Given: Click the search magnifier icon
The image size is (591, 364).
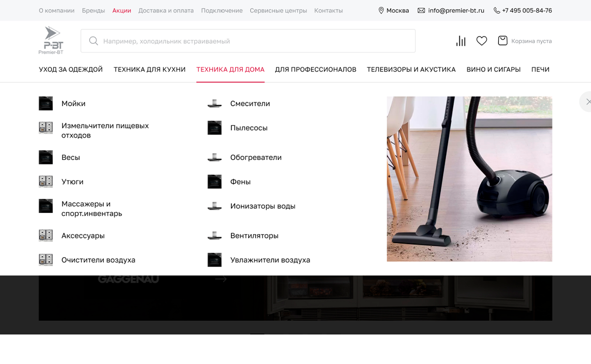Looking at the screenshot, I should [x=93, y=41].
